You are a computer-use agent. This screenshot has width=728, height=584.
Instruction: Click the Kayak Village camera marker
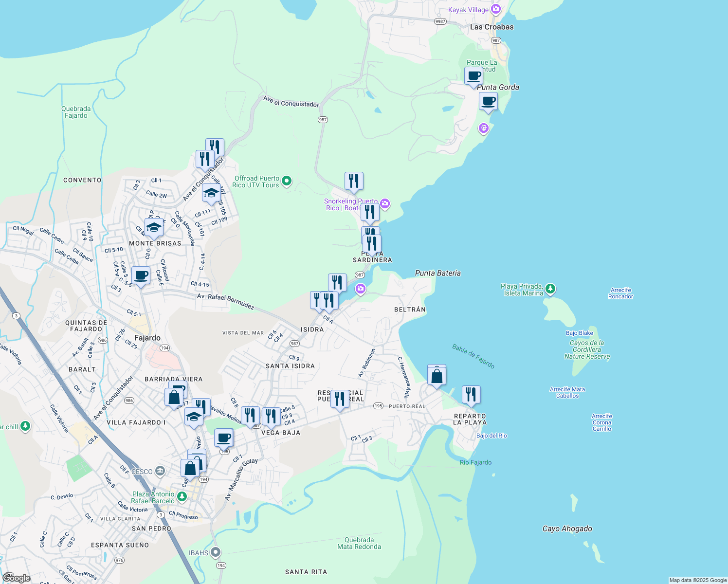coord(495,9)
